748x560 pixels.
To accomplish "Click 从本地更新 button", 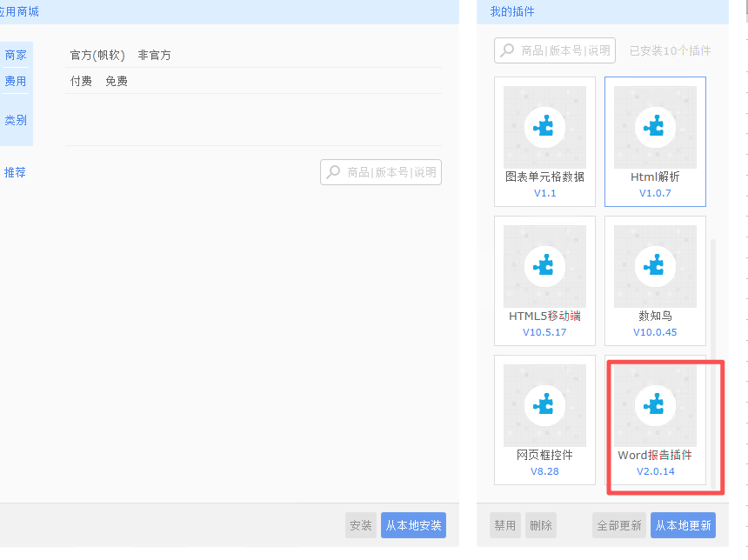I will coord(683,525).
